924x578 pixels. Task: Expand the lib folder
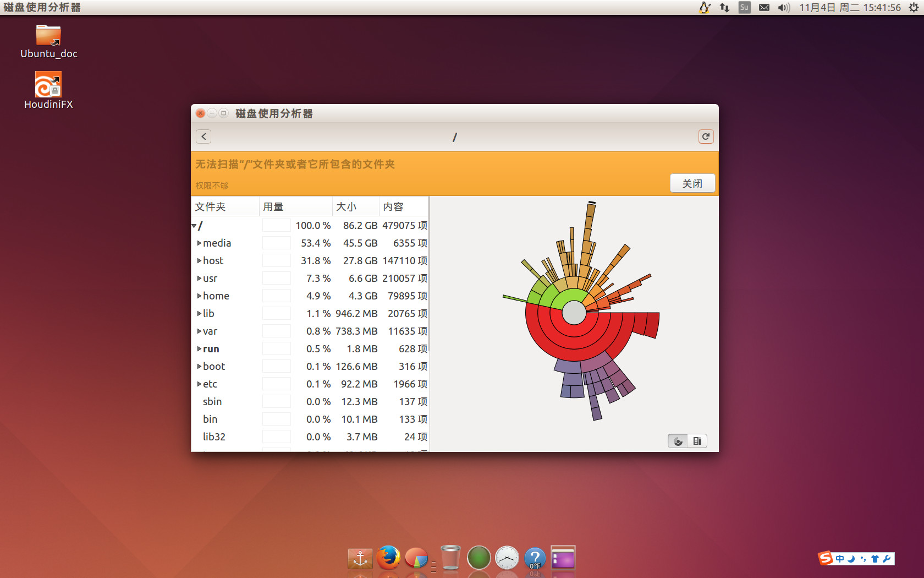(x=199, y=314)
